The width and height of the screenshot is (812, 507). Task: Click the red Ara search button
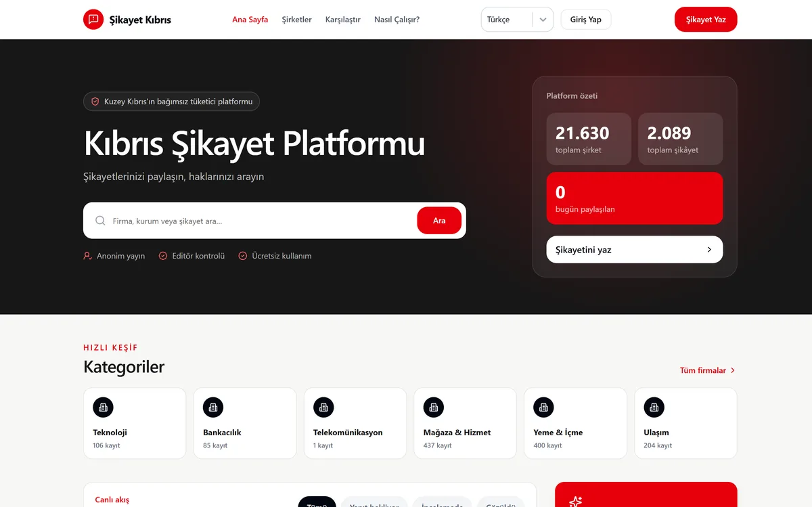(x=439, y=221)
